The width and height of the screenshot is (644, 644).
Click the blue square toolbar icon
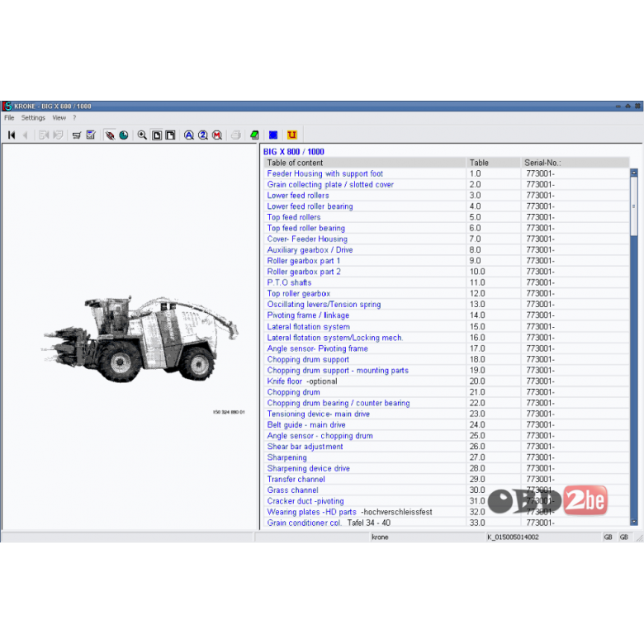point(273,135)
